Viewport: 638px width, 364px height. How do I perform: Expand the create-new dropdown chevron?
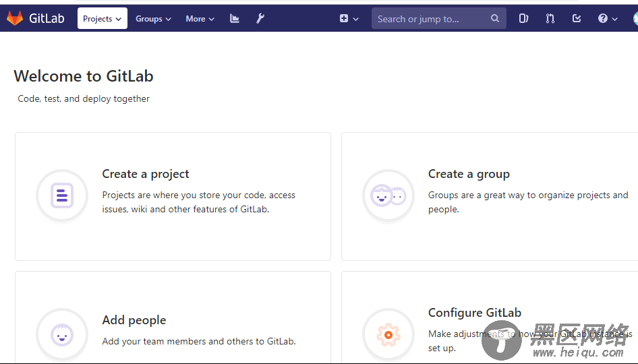(355, 19)
